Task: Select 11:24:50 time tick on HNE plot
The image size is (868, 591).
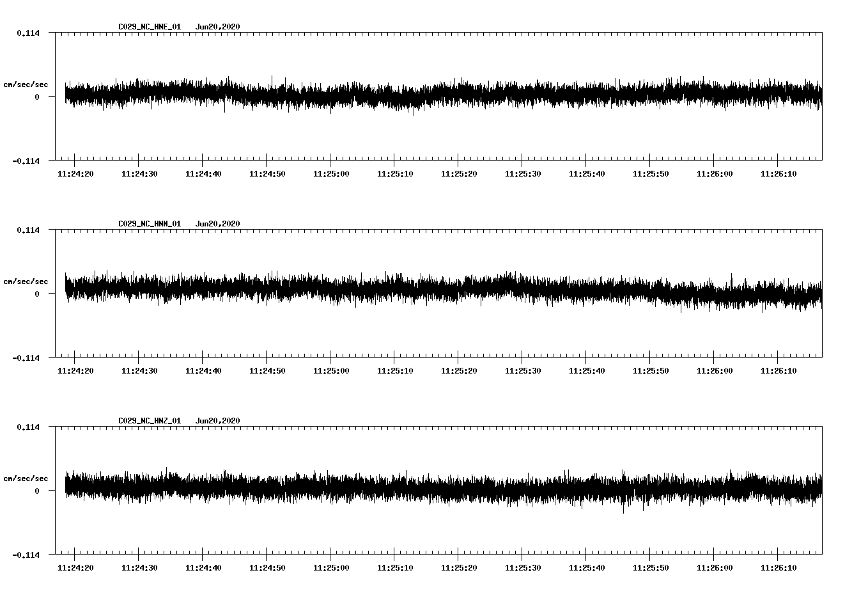Action: click(x=267, y=174)
